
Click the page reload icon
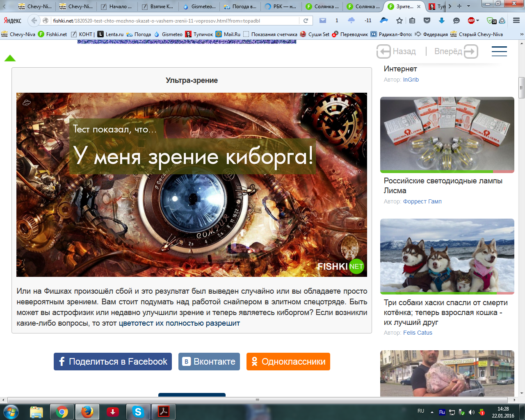306,21
